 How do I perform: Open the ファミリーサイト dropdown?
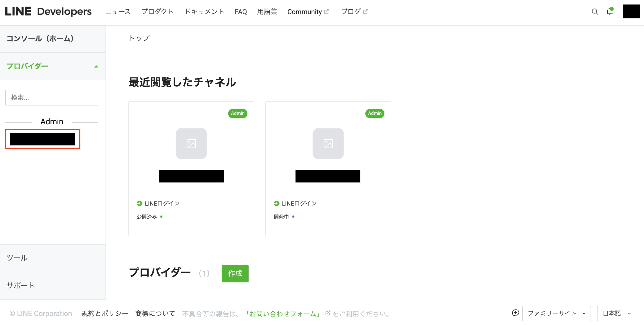(556, 313)
